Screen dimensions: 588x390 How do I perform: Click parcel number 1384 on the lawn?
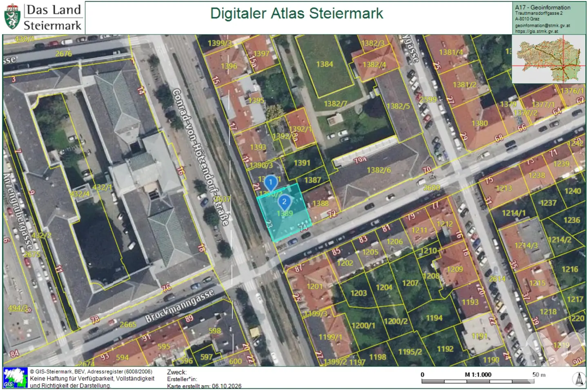(325, 64)
